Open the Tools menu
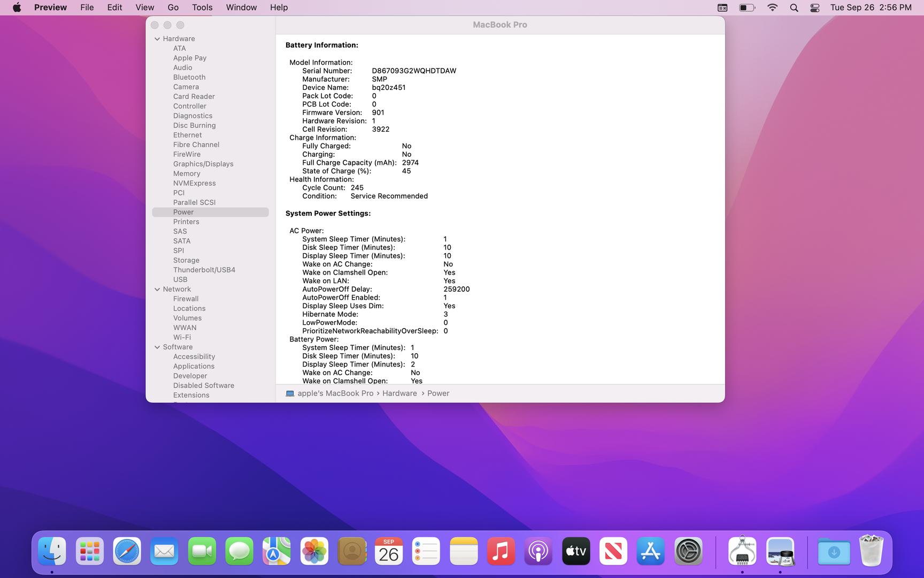924x578 pixels. [202, 7]
